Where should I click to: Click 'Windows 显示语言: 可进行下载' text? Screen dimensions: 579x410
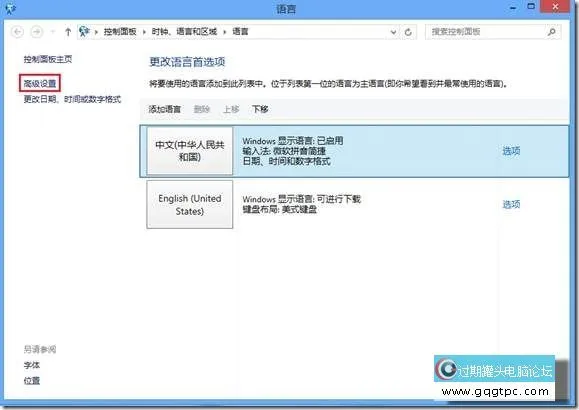(301, 199)
